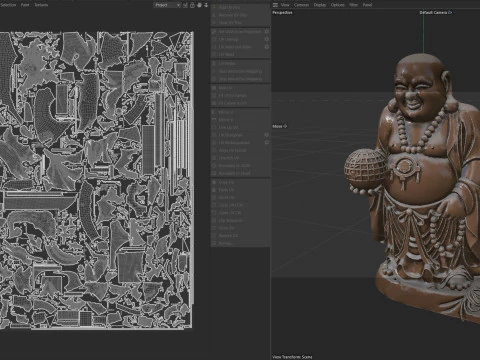This screenshot has width=480, height=360.
Task: Open settings gear for UV Weld and Relax
Action: point(267,47)
